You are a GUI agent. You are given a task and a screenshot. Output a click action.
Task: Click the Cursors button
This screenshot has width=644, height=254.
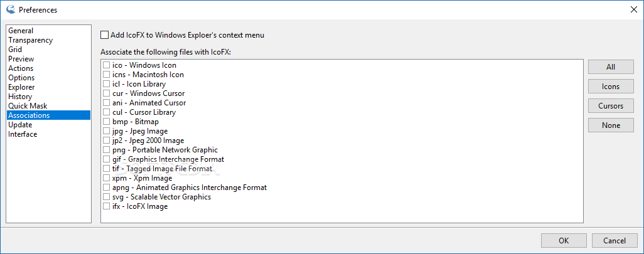point(611,106)
